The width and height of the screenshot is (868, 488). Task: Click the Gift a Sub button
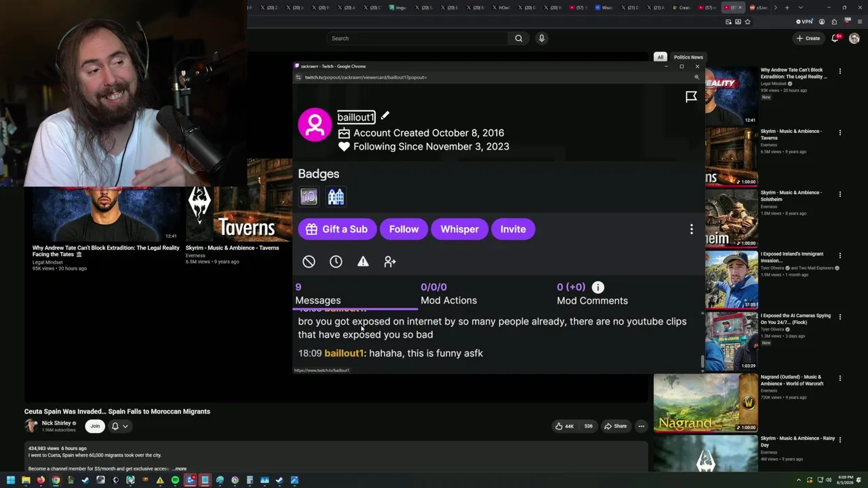pyautogui.click(x=336, y=229)
